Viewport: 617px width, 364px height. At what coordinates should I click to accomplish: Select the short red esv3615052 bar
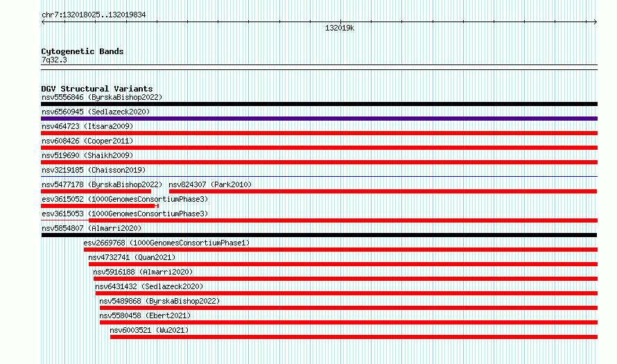pyautogui.click(x=100, y=206)
